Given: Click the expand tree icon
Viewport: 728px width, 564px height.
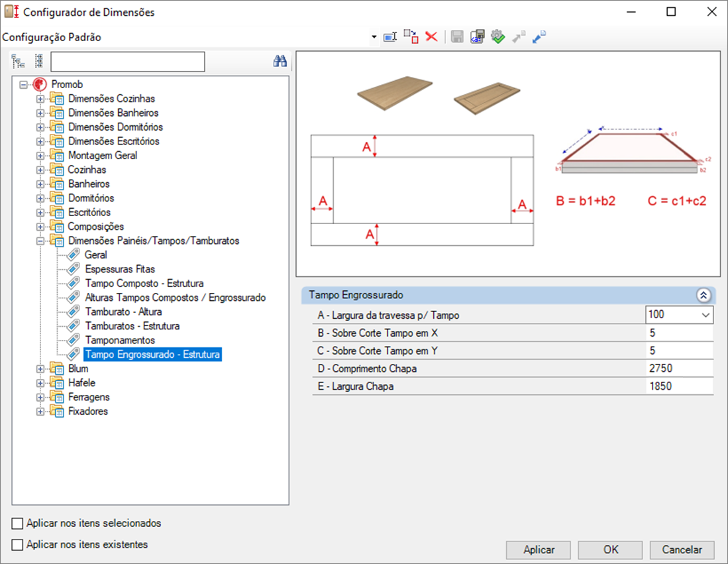Looking at the screenshot, I should (x=19, y=62).
